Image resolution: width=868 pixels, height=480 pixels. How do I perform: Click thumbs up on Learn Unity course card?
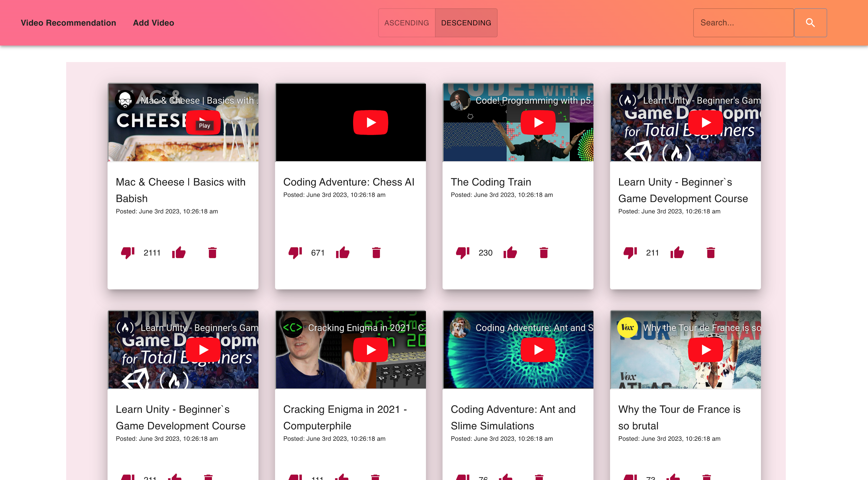click(677, 253)
